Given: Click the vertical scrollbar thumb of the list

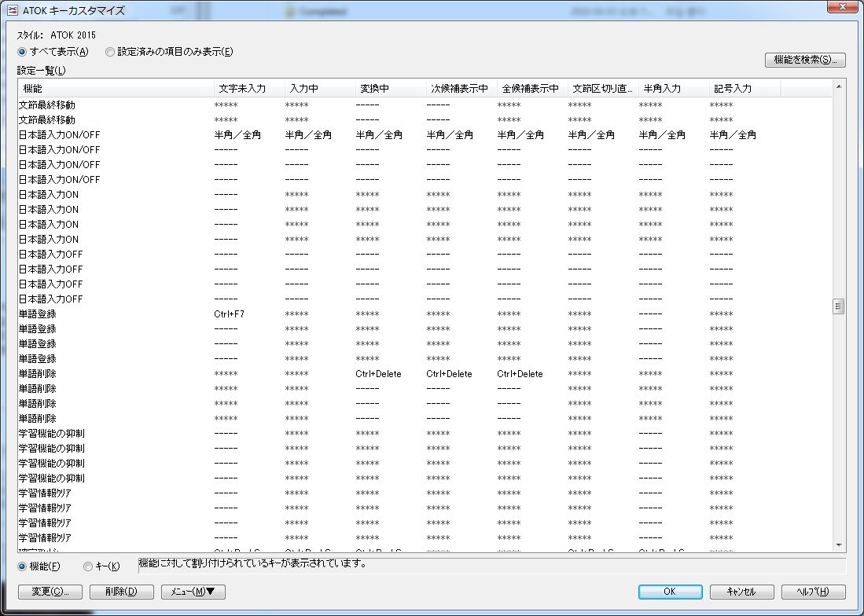Looking at the screenshot, I should 839,306.
